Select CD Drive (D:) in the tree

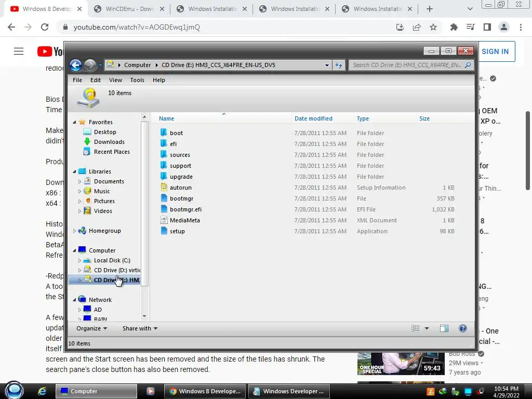pyautogui.click(x=116, y=270)
